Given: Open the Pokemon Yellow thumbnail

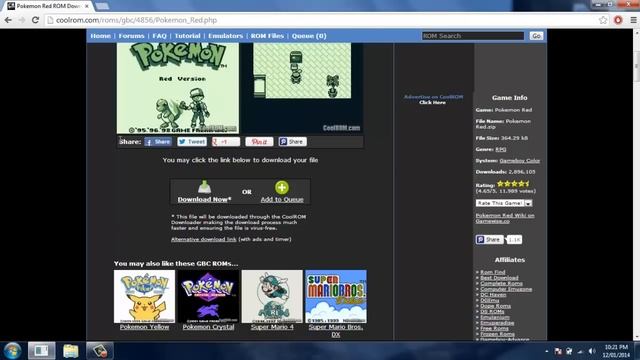Looking at the screenshot, I should click(144, 296).
